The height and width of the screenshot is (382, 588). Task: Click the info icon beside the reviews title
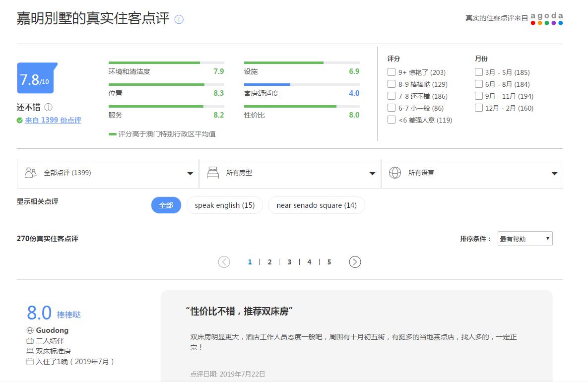pyautogui.click(x=179, y=20)
